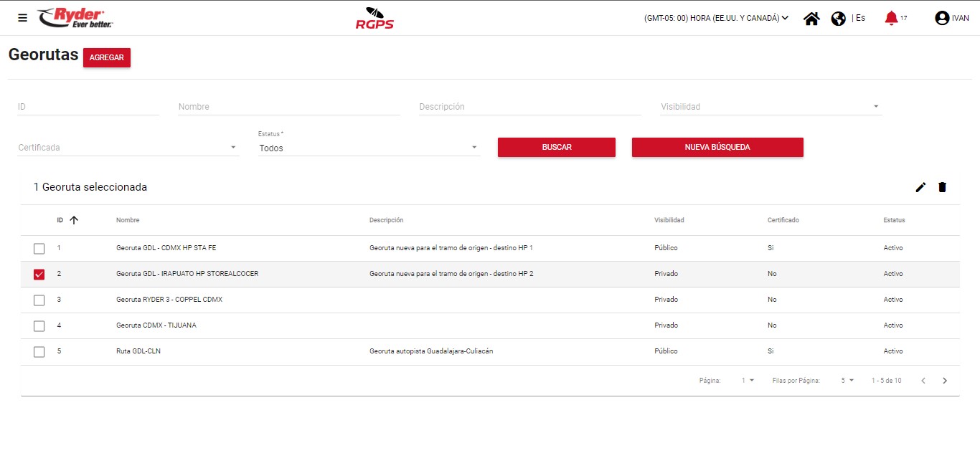This screenshot has width=980, height=471.
Task: Open the notifications bell
Action: click(891, 18)
